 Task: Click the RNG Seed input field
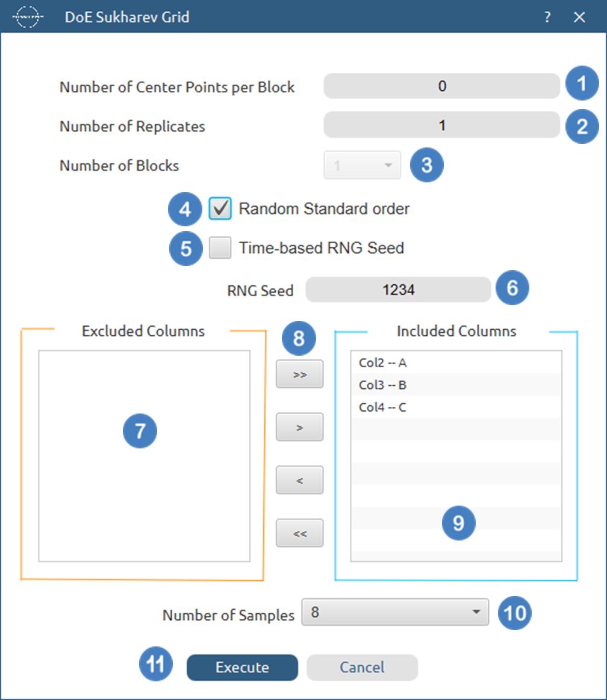click(x=398, y=290)
